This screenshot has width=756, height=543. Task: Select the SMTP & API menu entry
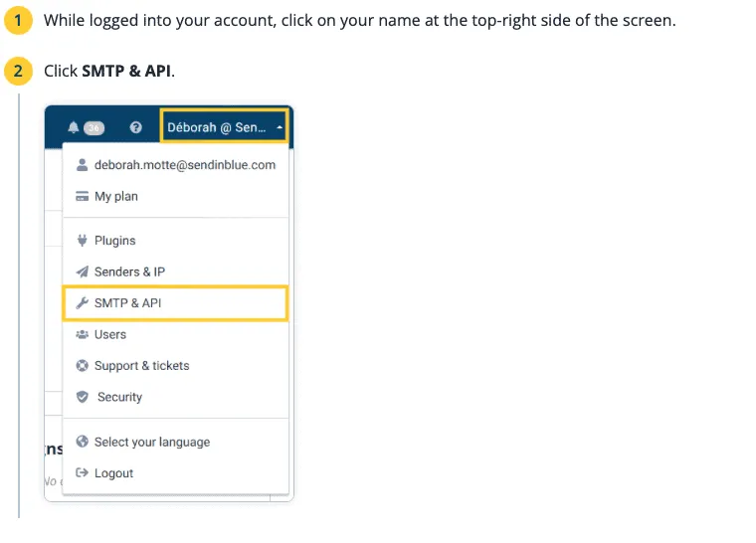[x=175, y=303]
